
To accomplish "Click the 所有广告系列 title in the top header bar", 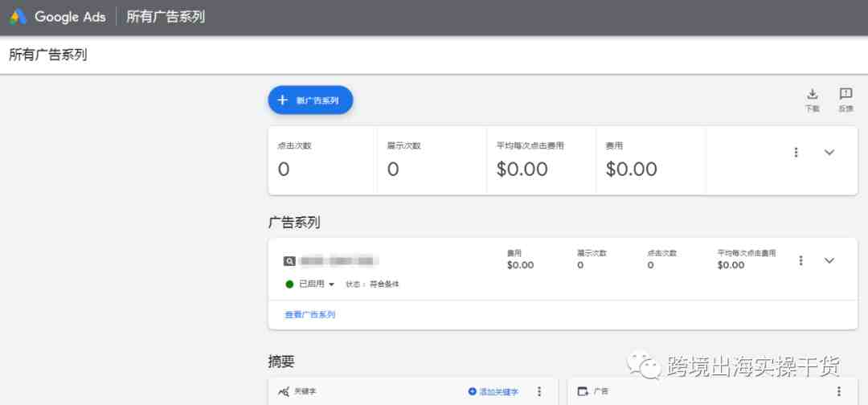I will [166, 17].
